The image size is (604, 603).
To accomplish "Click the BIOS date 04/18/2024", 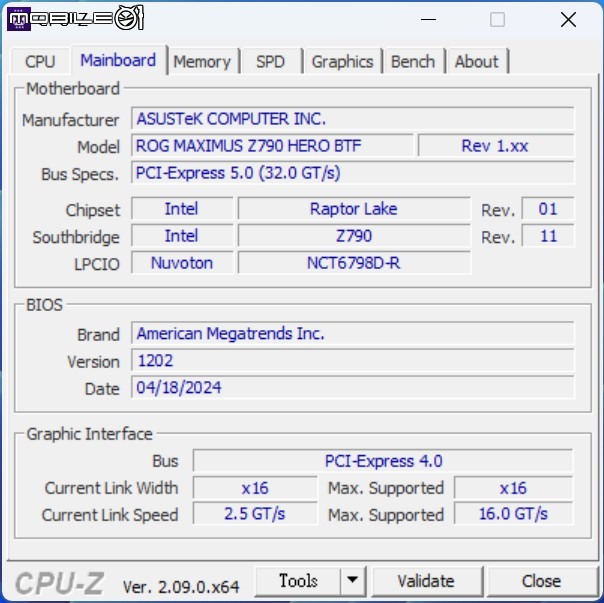I will 352,387.
